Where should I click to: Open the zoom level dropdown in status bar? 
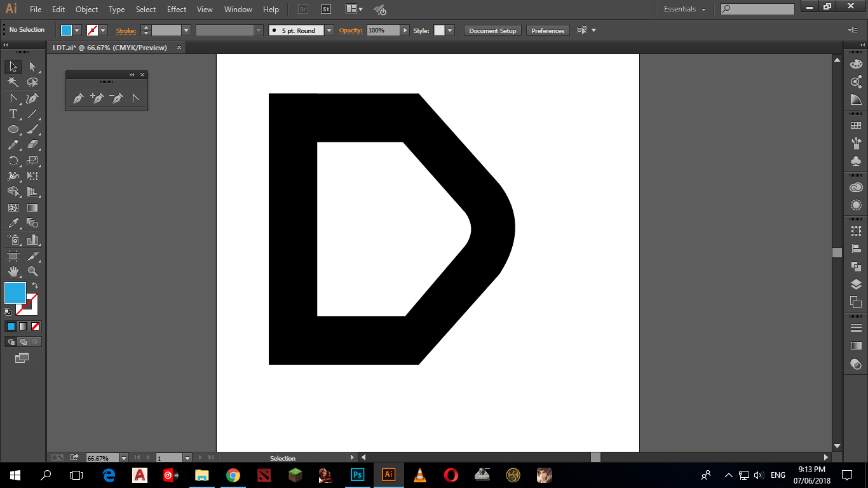pyautogui.click(x=123, y=457)
